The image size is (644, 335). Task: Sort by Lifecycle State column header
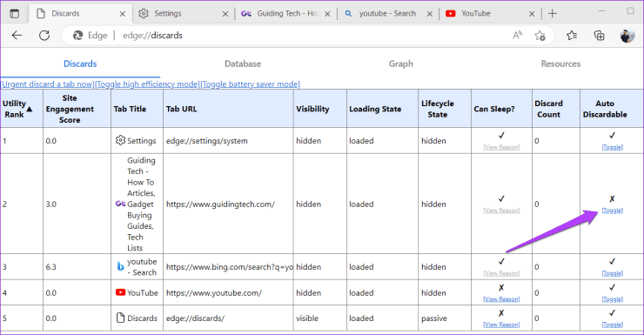click(x=445, y=109)
